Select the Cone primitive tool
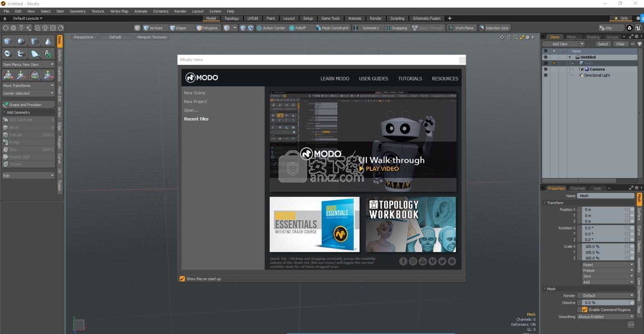644x334 pixels. pyautogui.click(x=48, y=41)
